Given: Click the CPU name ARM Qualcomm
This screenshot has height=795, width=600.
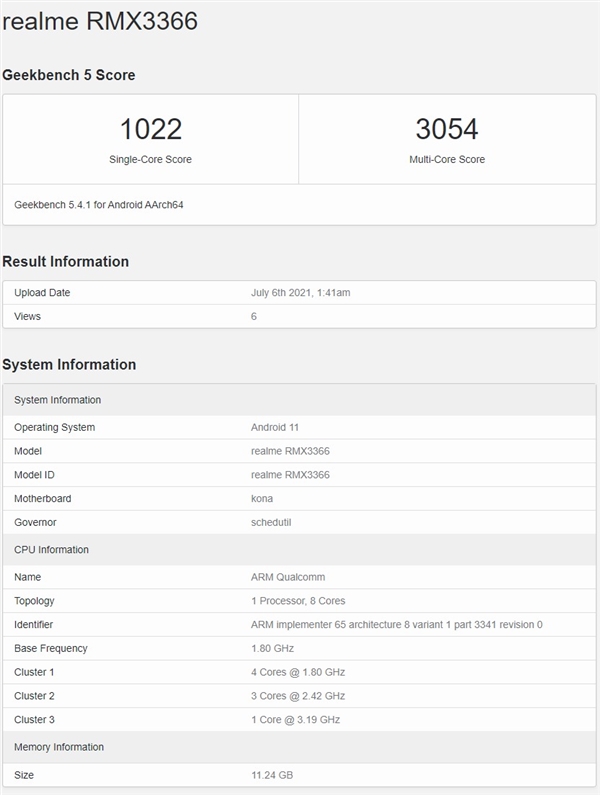Looking at the screenshot, I should point(288,577).
